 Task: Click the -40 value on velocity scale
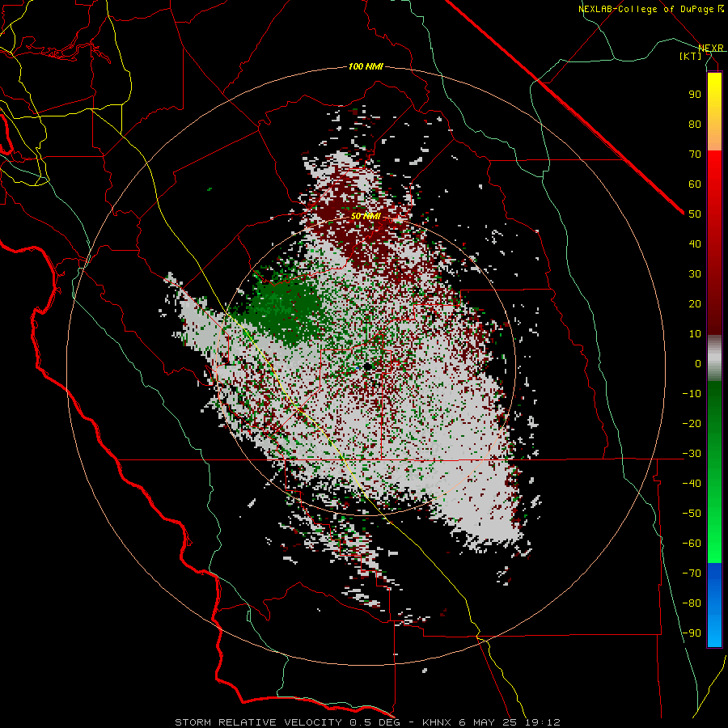[692, 484]
